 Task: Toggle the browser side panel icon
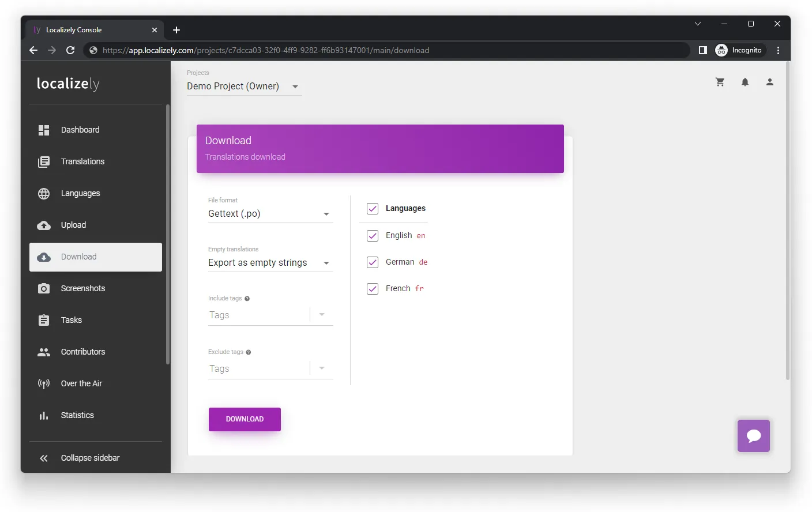703,50
